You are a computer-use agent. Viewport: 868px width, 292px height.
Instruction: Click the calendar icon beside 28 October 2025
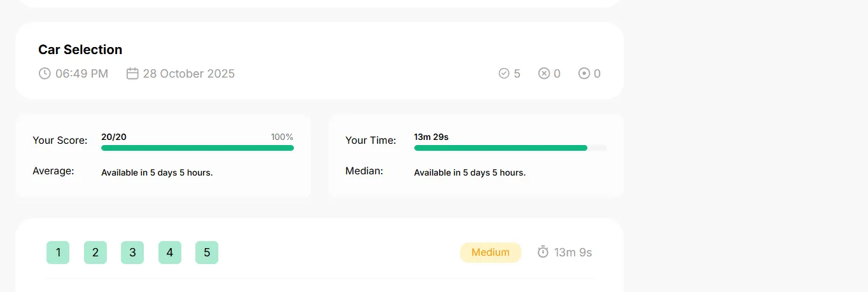click(x=132, y=74)
